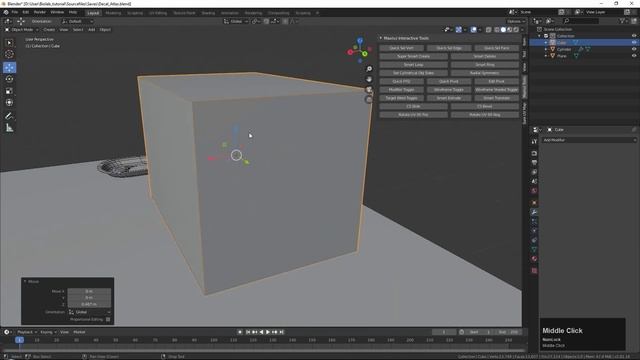Image resolution: width=640 pixels, height=360 pixels.
Task: Click the Wireframe Toggle button
Action: point(449,90)
